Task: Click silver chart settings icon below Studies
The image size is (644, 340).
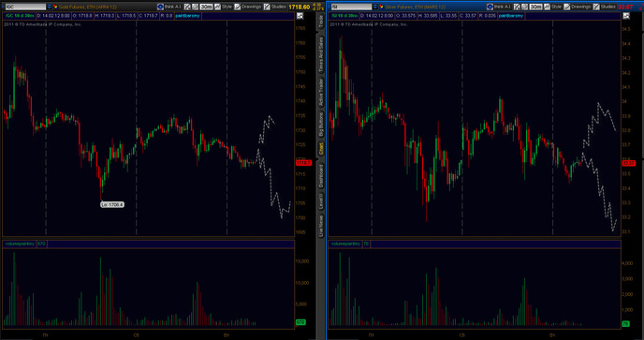Action: pos(626,16)
